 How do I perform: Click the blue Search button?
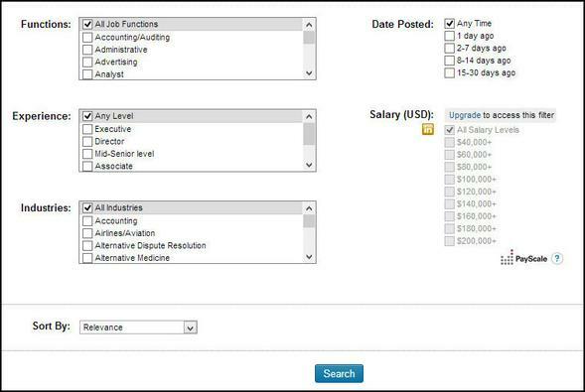pyautogui.click(x=339, y=373)
